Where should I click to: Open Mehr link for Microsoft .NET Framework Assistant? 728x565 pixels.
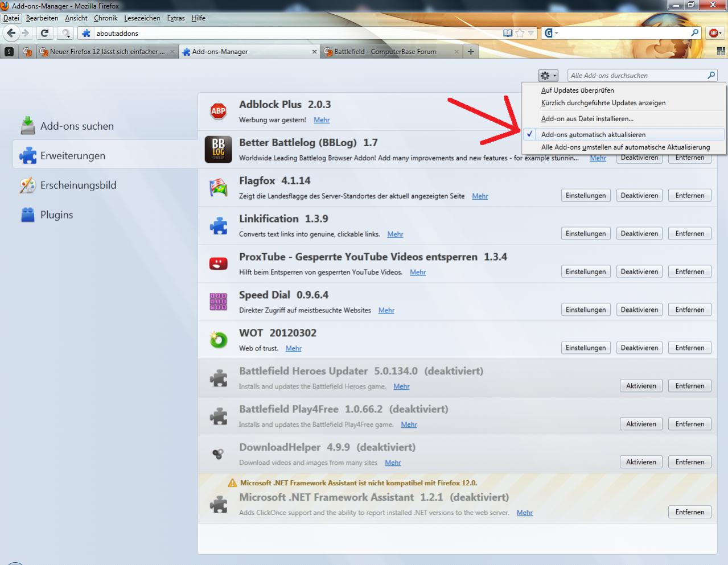coord(525,513)
